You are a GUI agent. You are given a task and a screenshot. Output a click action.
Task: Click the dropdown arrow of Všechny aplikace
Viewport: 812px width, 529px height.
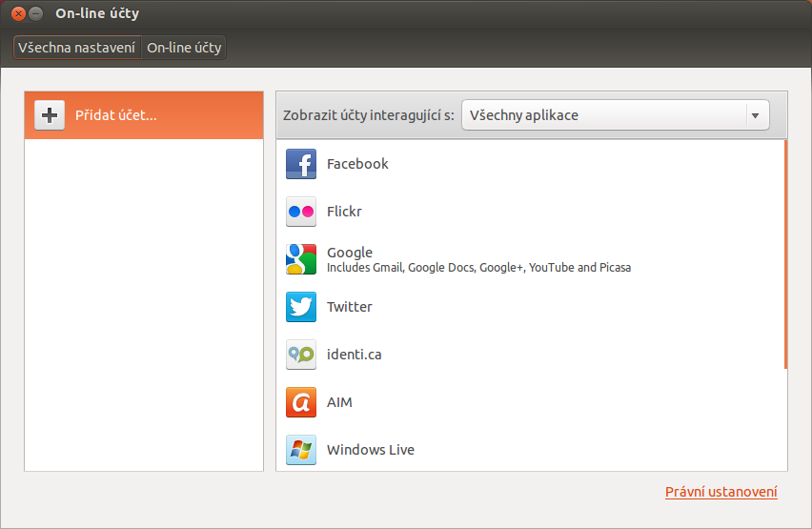pyautogui.click(x=756, y=115)
